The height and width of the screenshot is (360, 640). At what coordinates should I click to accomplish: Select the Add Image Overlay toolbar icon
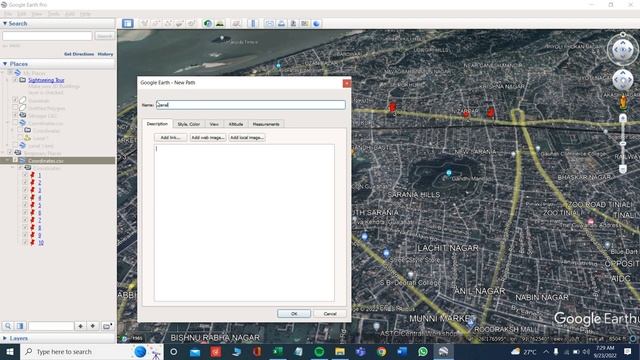179,23
